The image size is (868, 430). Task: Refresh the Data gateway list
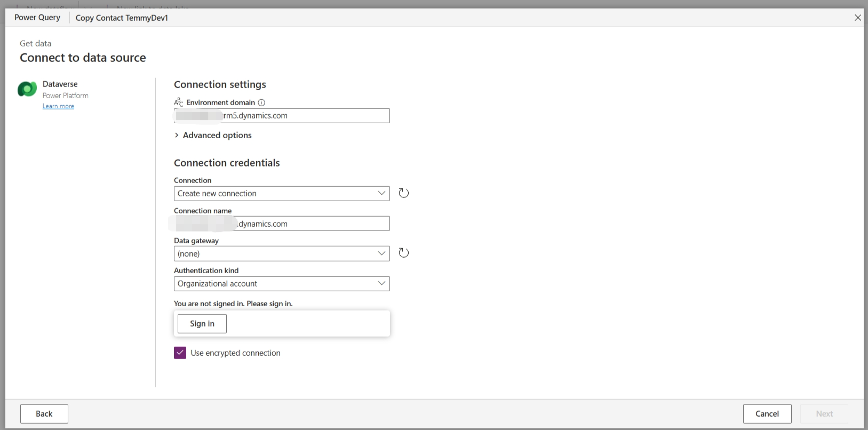coord(404,253)
